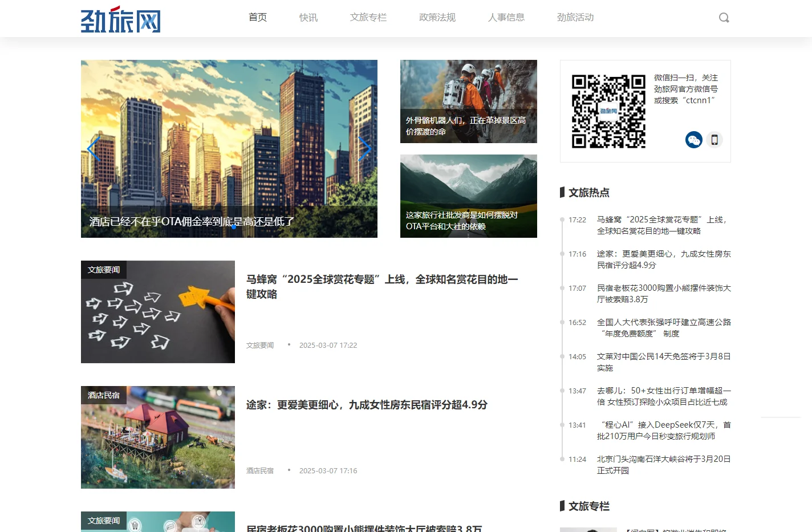
Task: Click the 文旅专栏 sidebar heading
Action: pos(589,506)
